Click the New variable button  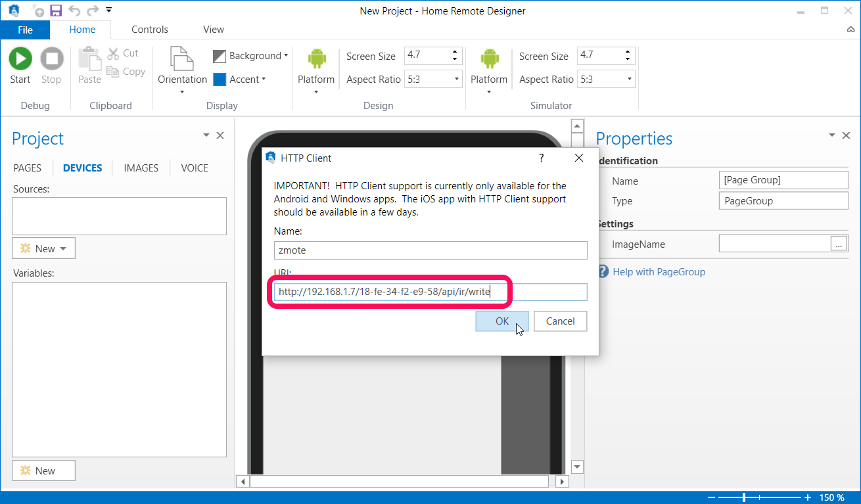point(44,470)
